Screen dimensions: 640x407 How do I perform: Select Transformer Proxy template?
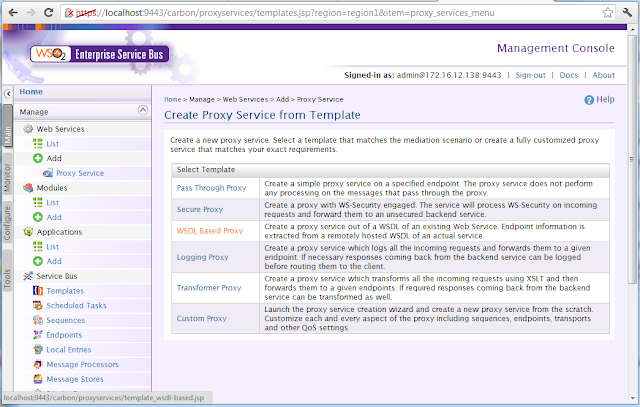pyautogui.click(x=209, y=288)
